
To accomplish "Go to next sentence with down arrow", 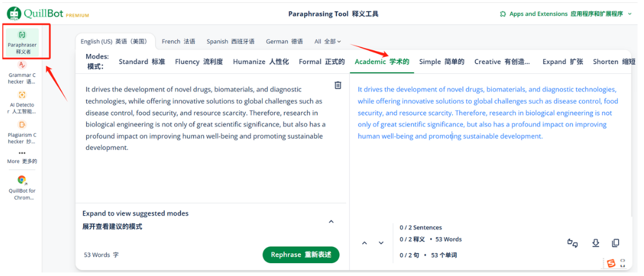I will pos(381,243).
